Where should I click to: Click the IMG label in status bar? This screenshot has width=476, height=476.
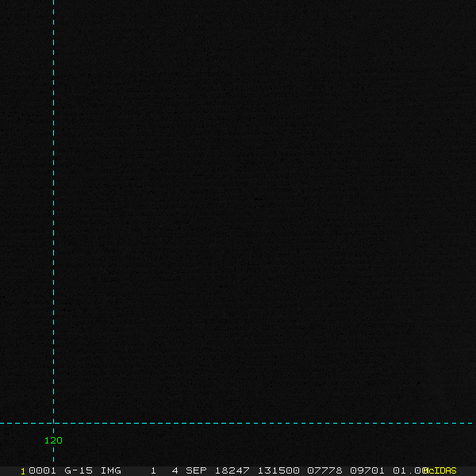[111, 470]
